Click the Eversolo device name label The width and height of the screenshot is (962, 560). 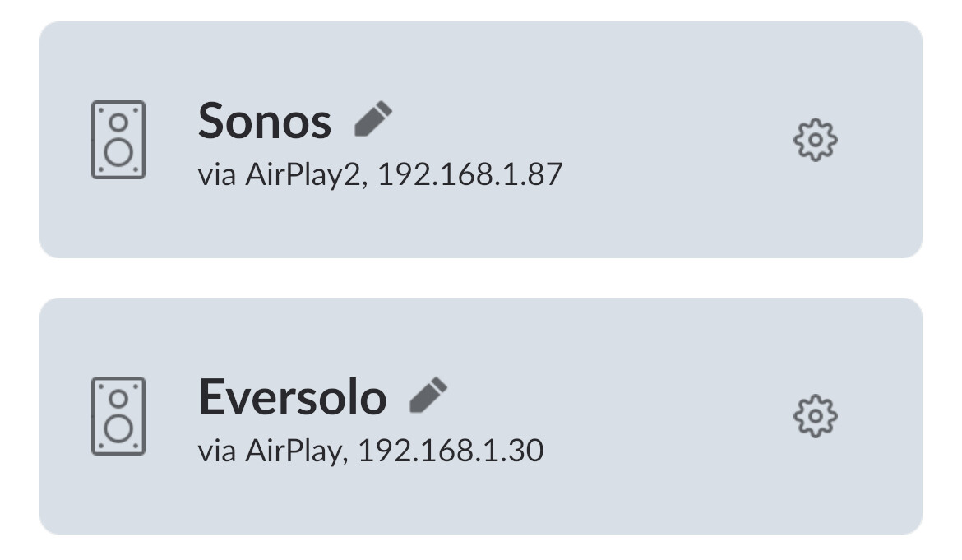point(294,396)
